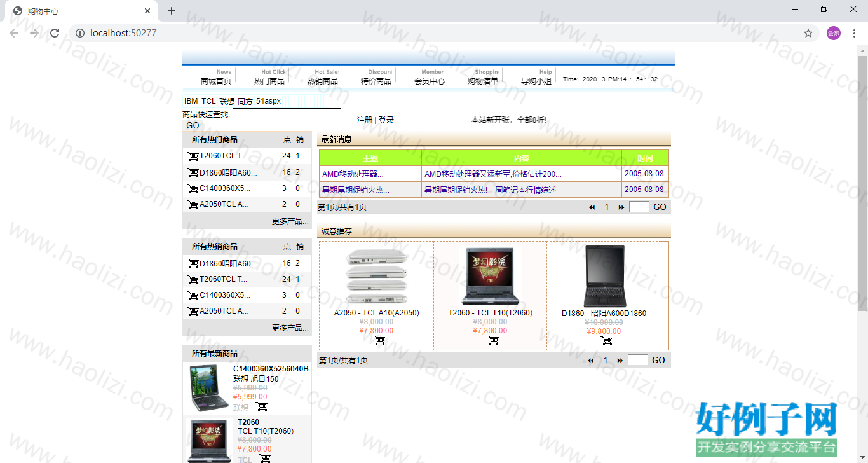The image size is (868, 463).
Task: Open news titled 暑期尾期促销火热...
Action: [x=356, y=190]
